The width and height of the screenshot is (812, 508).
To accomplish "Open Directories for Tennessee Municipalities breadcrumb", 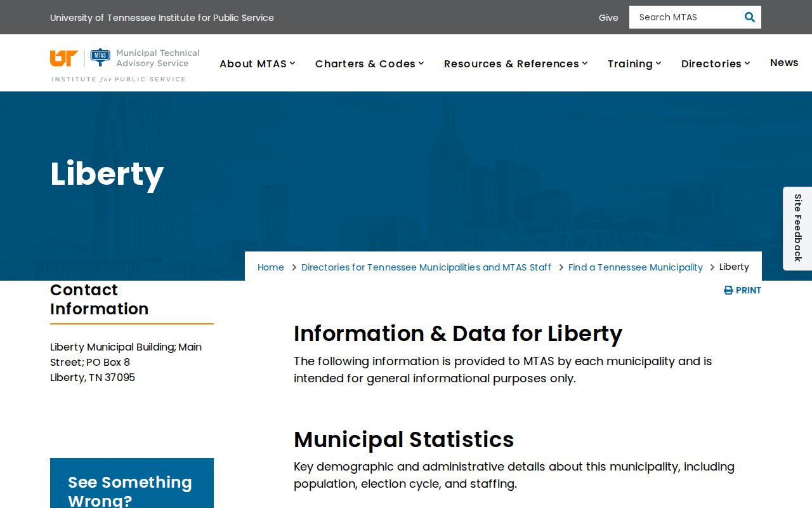I will tap(426, 267).
